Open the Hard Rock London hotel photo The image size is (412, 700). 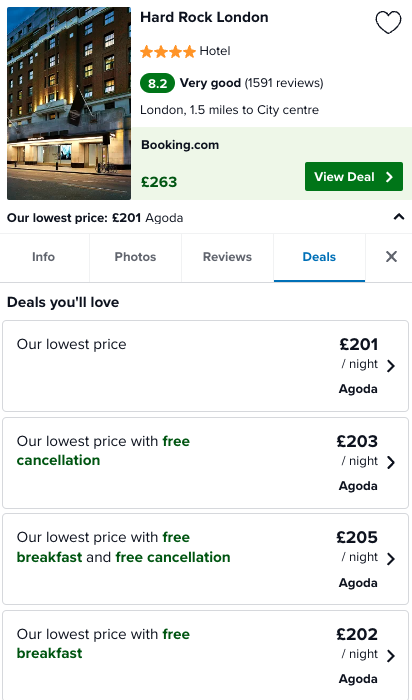pos(69,103)
